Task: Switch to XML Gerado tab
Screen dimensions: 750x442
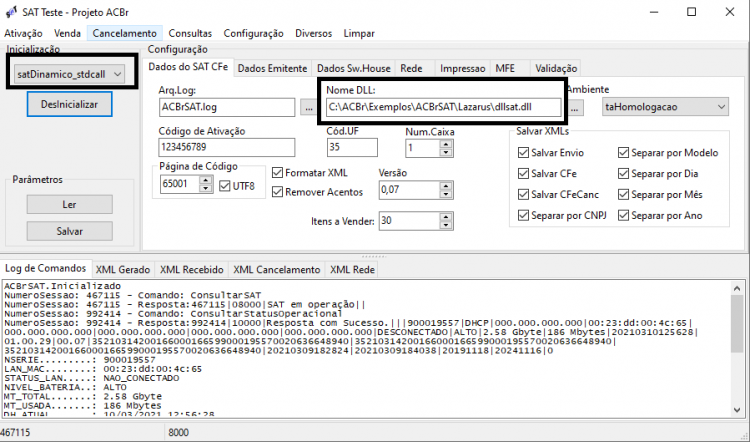Action: click(123, 270)
